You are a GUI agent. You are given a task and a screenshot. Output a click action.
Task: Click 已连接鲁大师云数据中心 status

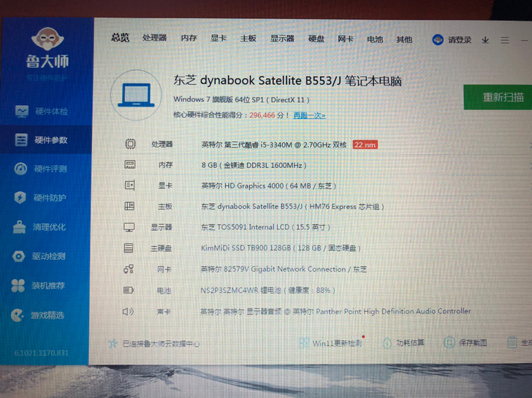click(161, 344)
